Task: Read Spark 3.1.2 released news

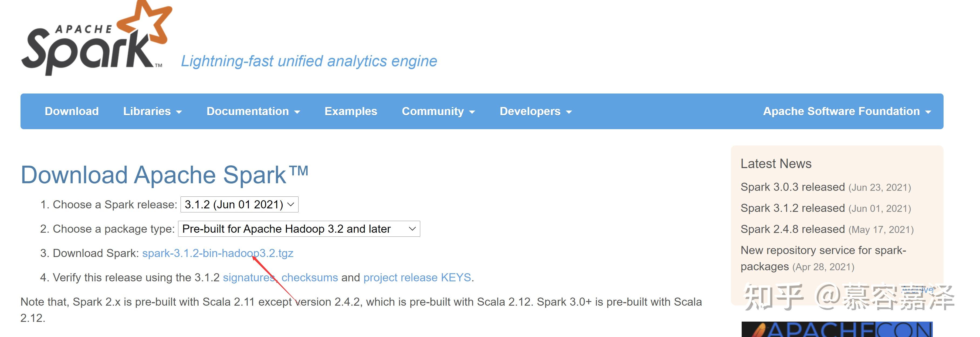Action: [x=792, y=208]
